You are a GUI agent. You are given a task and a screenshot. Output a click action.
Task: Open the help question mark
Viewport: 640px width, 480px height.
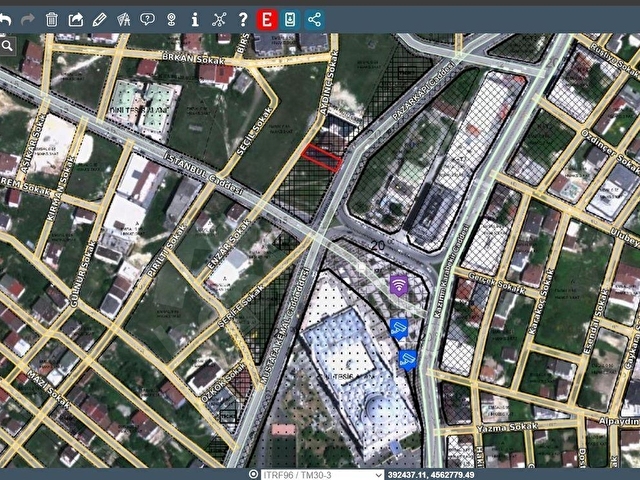tap(243, 19)
